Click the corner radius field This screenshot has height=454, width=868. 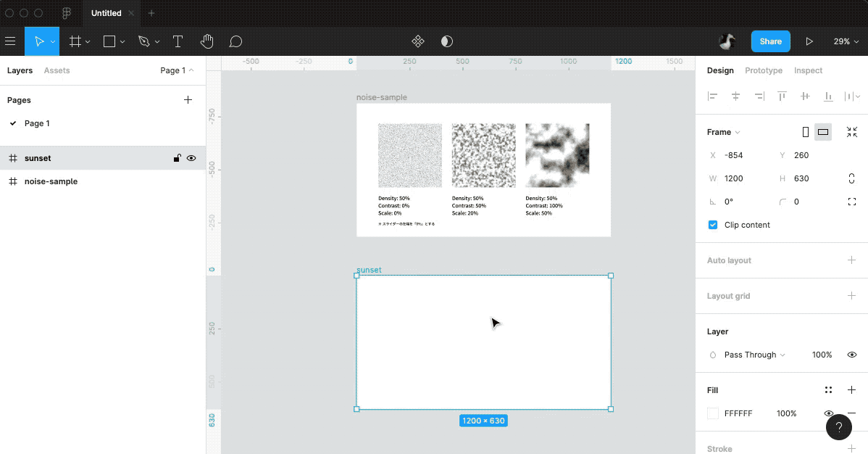(x=808, y=202)
